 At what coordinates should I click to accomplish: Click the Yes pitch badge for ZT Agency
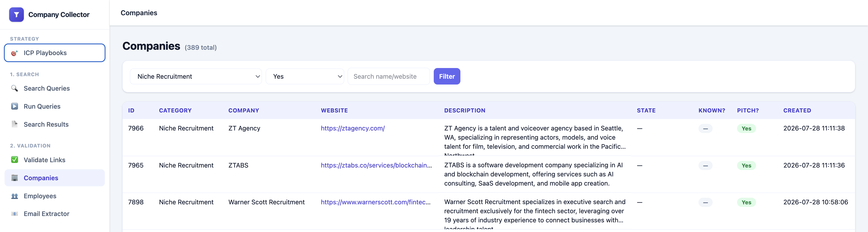click(746, 128)
